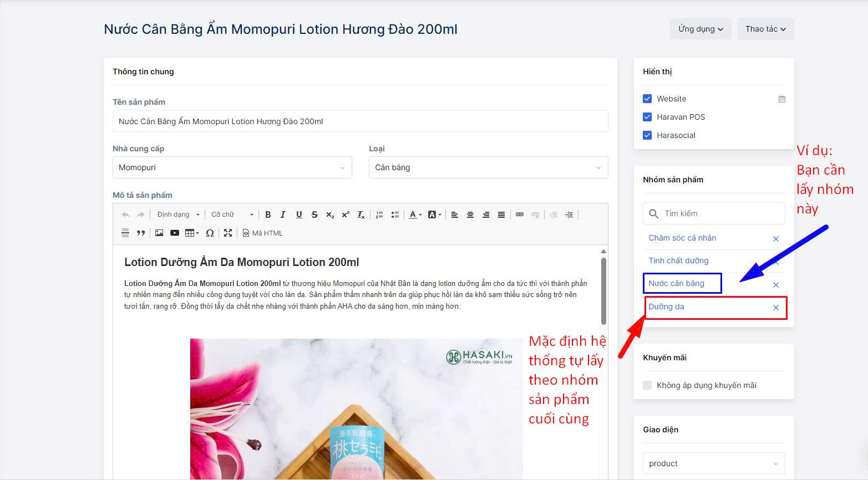Screen dimensions: 868x480
Task: Insert a hyperlink using the link icon
Action: point(519,215)
